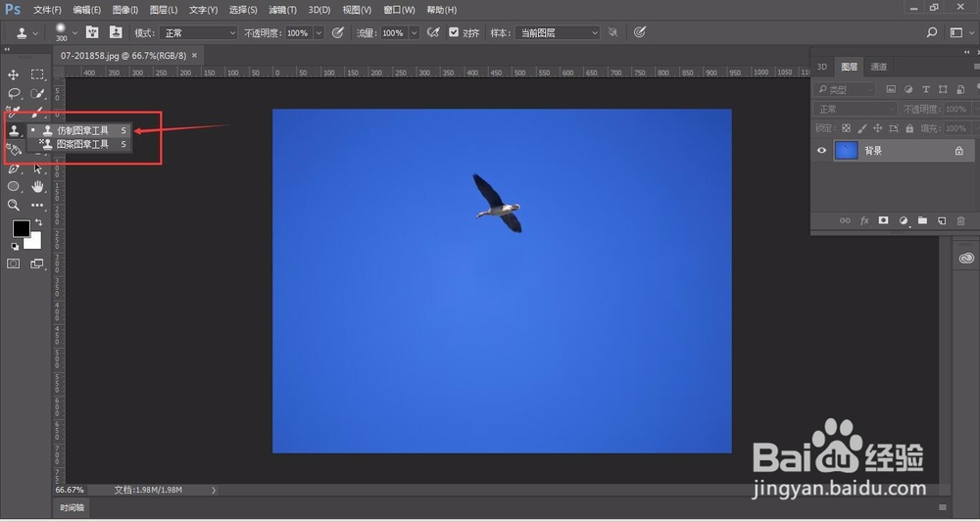The width and height of the screenshot is (980, 522).
Task: Uncheck the 对齐 aligned checkbox
Action: click(x=454, y=32)
